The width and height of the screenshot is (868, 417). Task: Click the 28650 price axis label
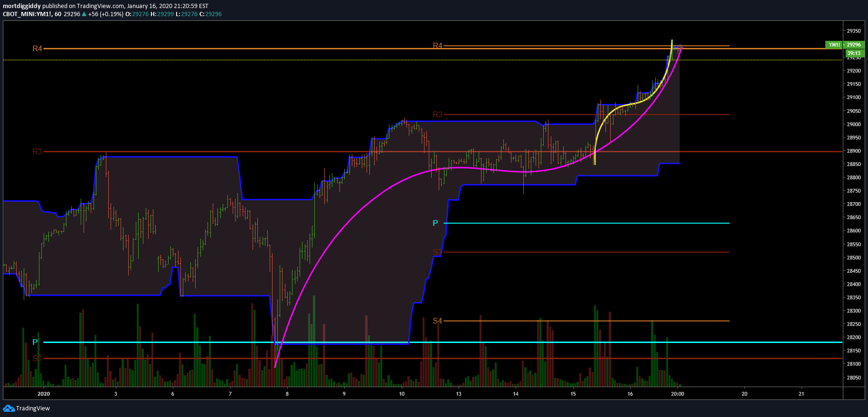click(x=854, y=217)
